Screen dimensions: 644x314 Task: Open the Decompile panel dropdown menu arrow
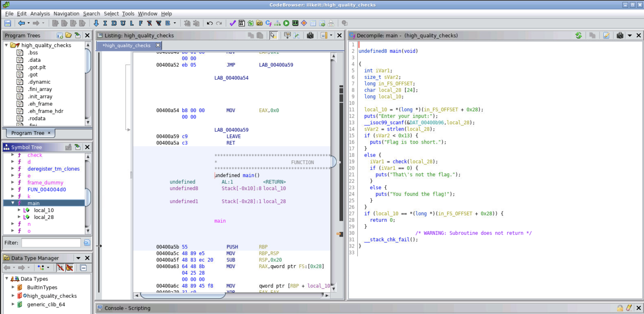(x=630, y=36)
